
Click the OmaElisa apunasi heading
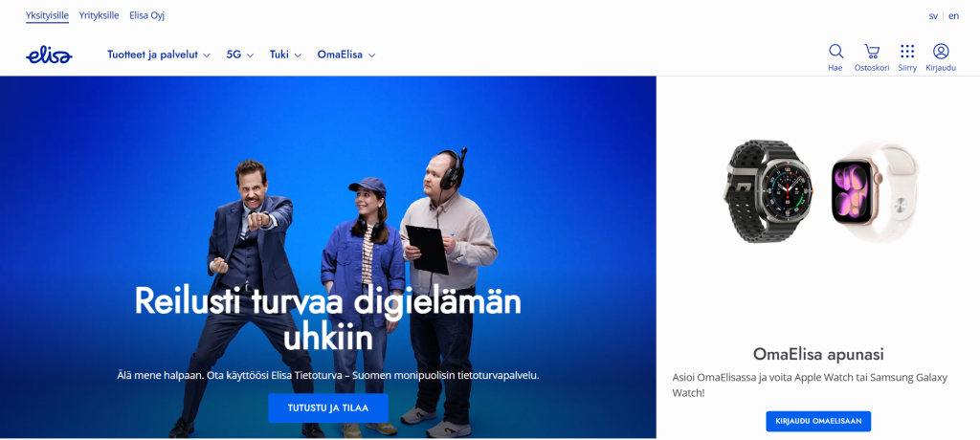[817, 353]
